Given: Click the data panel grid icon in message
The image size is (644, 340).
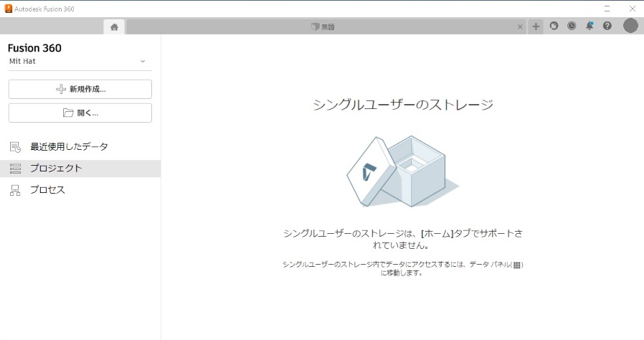Looking at the screenshot, I should click(x=516, y=265).
